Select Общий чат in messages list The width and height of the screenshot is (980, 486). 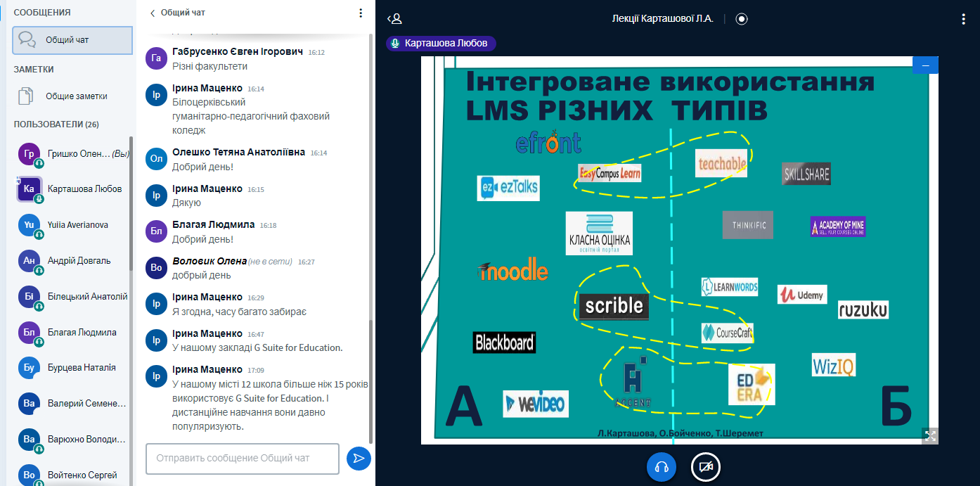click(x=72, y=40)
